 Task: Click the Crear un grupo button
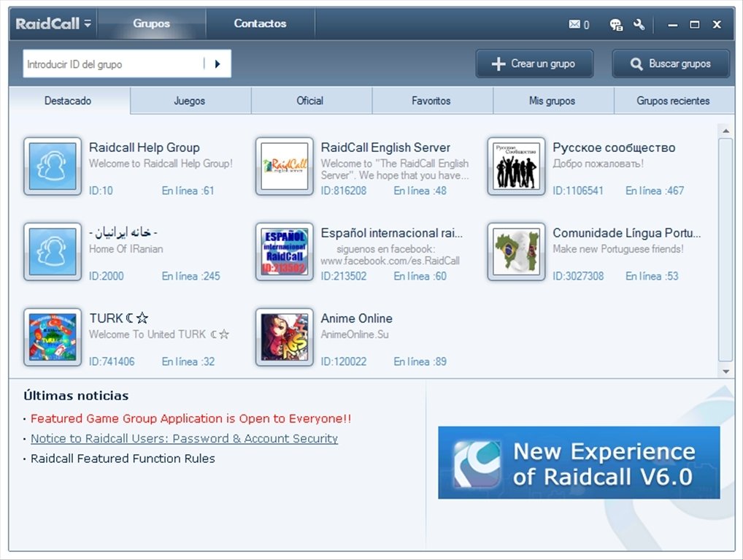(534, 64)
